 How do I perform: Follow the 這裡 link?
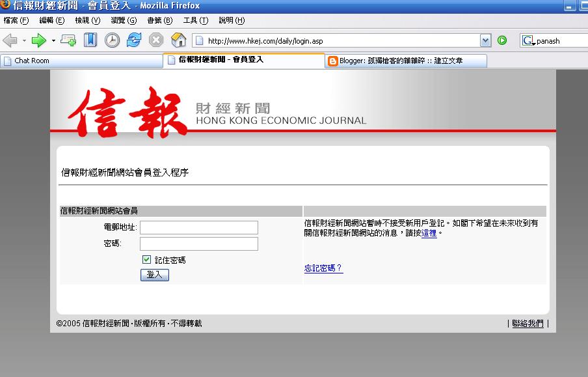click(x=429, y=233)
